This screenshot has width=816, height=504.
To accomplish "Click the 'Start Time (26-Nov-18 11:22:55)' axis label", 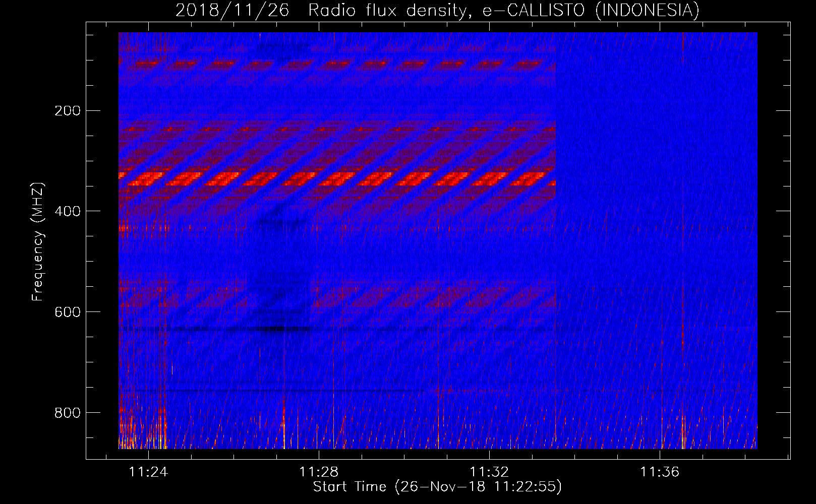I will coord(437,487).
